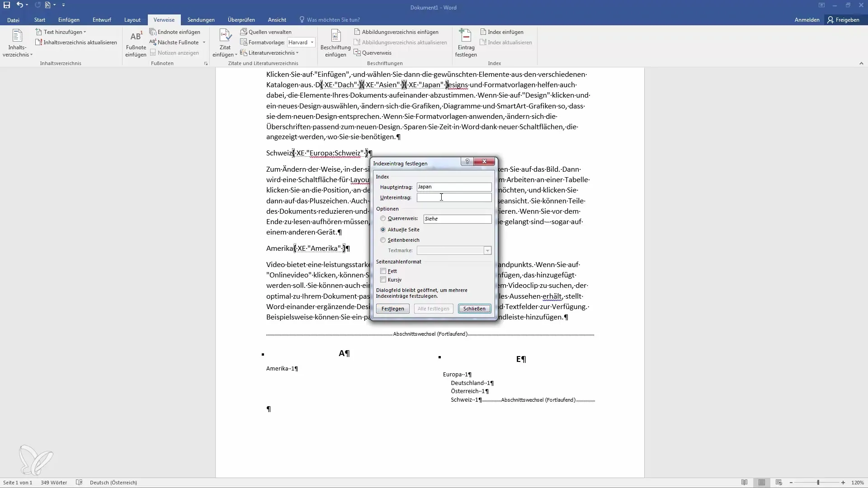
Task: Select print layout view icon
Action: pos(762,483)
